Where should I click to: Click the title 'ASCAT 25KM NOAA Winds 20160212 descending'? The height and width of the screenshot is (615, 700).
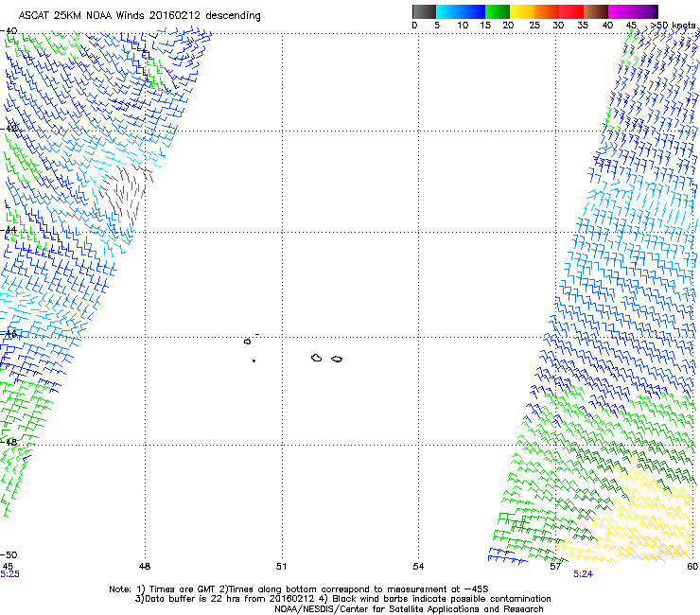click(139, 15)
